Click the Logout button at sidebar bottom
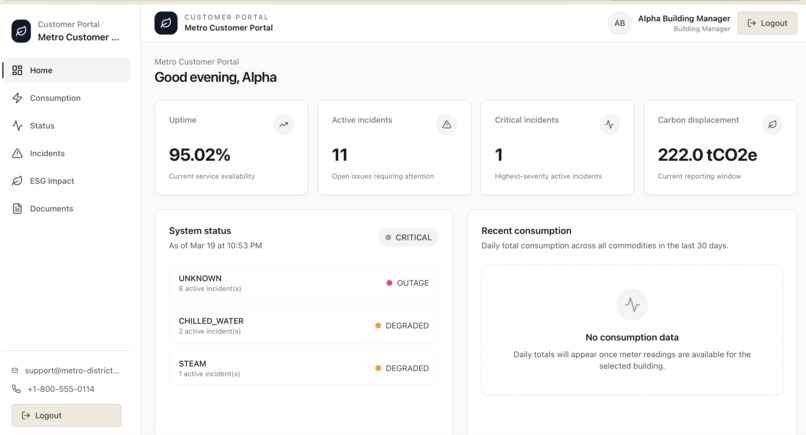Screen dimensions: 806x435 tap(66, 415)
